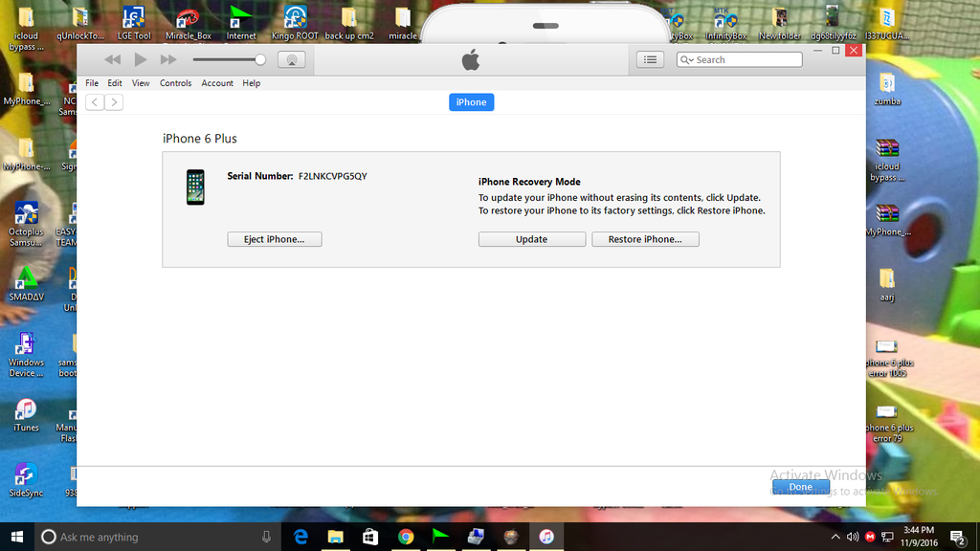Click the Fast-forward (next track) button

click(168, 59)
